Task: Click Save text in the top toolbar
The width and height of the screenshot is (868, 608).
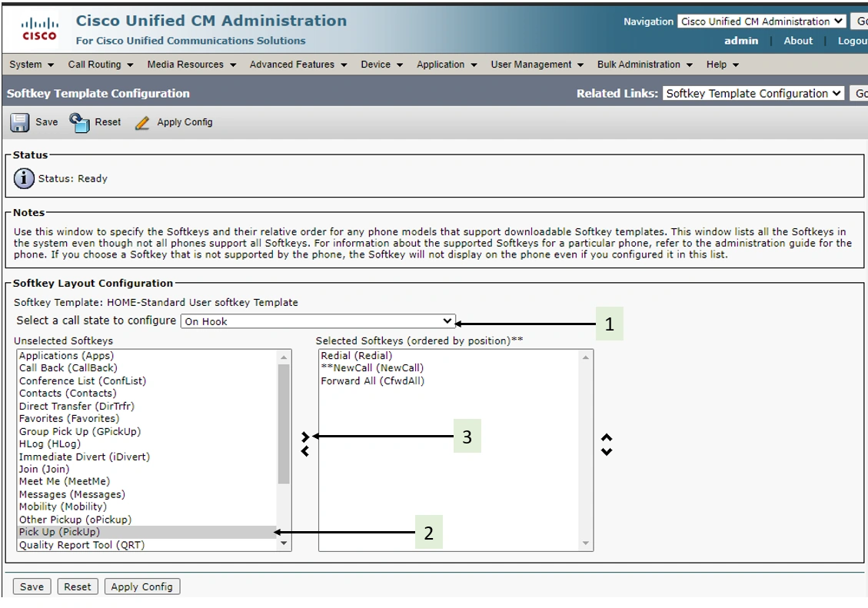Action: 46,122
